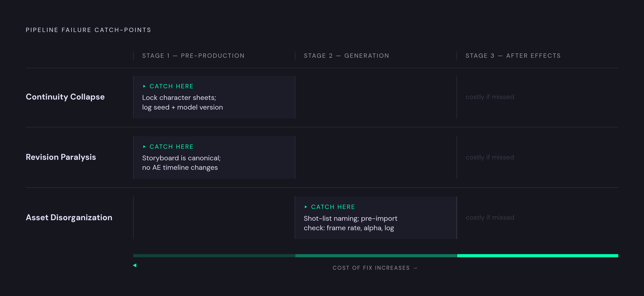
Task: Click the Catch Here label for Revision Paralysis
Action: tap(172, 147)
